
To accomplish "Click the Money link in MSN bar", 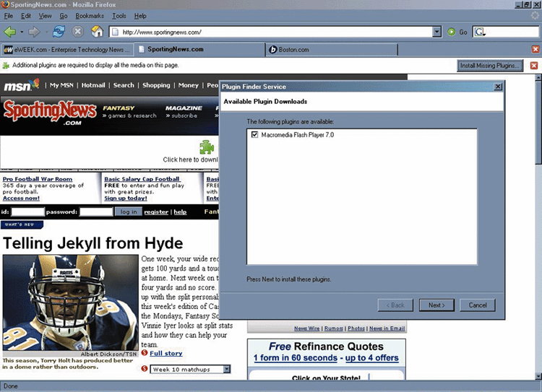I will point(189,85).
